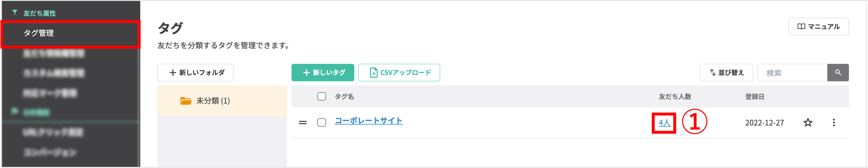The image size is (868, 168).
Task: Click the plus icon on 新しいフォルダ
Action: point(173,72)
